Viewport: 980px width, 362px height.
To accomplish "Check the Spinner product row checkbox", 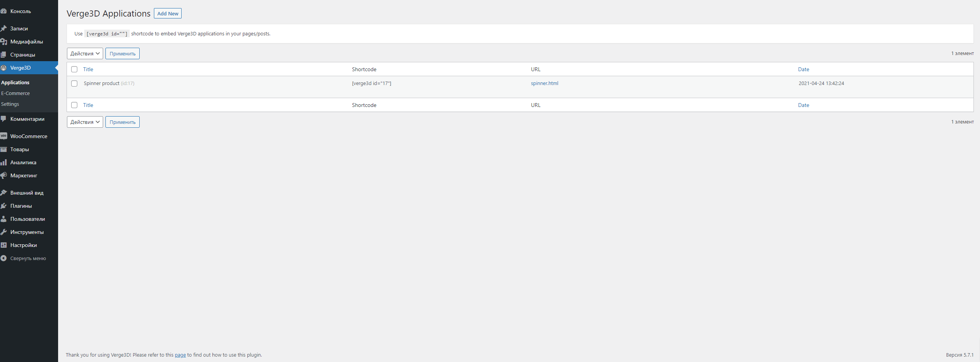I will [74, 83].
